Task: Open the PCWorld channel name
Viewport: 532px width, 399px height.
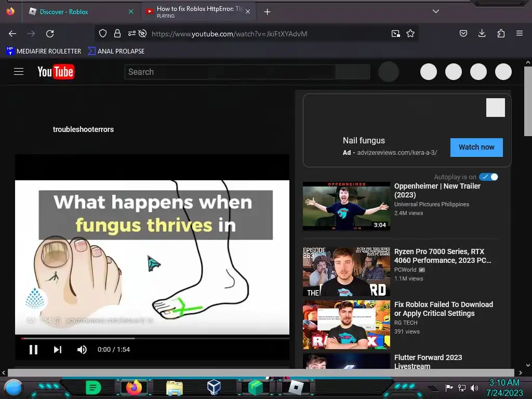Action: point(405,270)
